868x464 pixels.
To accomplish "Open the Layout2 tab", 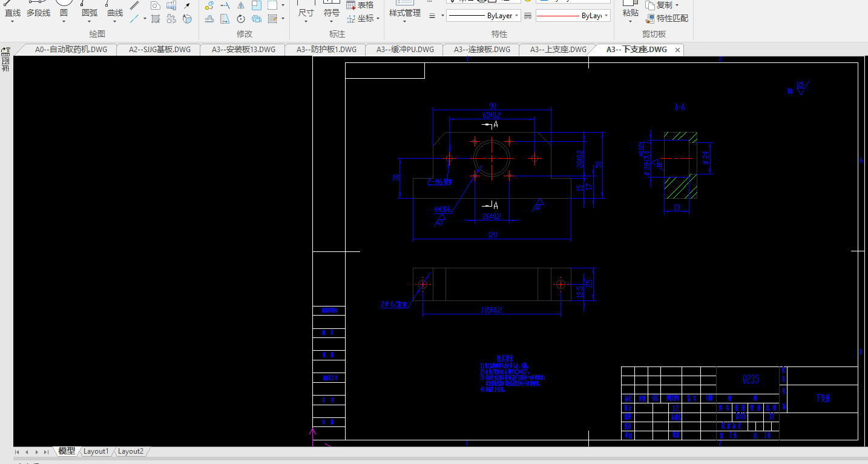I will point(131,451).
